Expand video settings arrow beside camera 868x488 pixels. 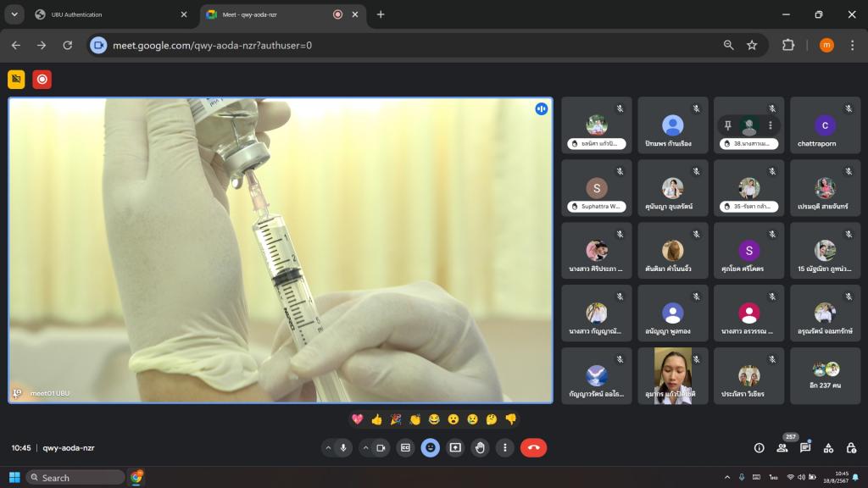point(365,447)
